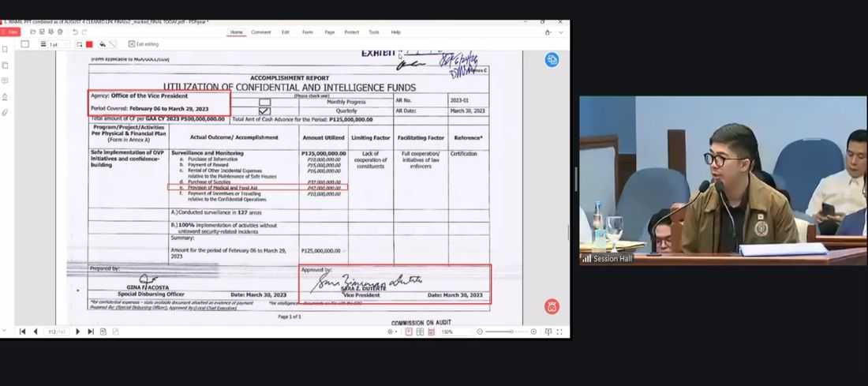Click the zoom out minus button
The image size is (868, 386).
(x=480, y=332)
